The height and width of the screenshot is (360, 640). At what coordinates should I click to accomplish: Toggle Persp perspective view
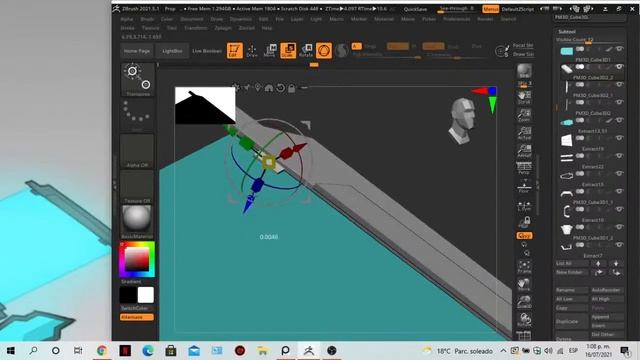524,168
